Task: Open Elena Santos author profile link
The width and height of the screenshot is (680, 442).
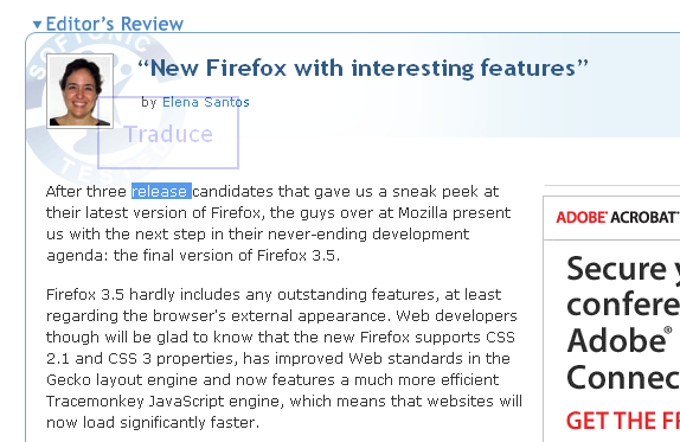Action: click(206, 102)
